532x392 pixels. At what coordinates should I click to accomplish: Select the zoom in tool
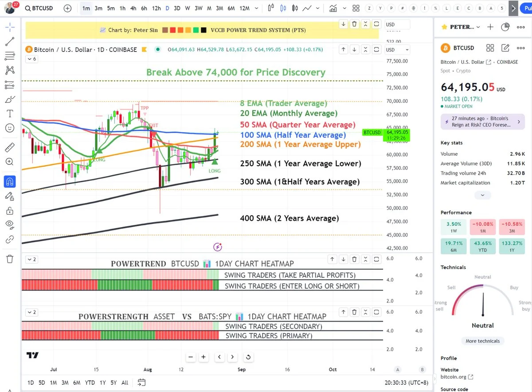click(x=10, y=162)
